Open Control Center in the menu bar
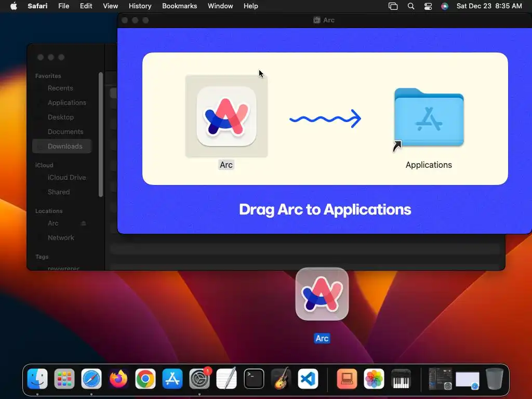Screen dimensions: 532x399 click(428, 6)
